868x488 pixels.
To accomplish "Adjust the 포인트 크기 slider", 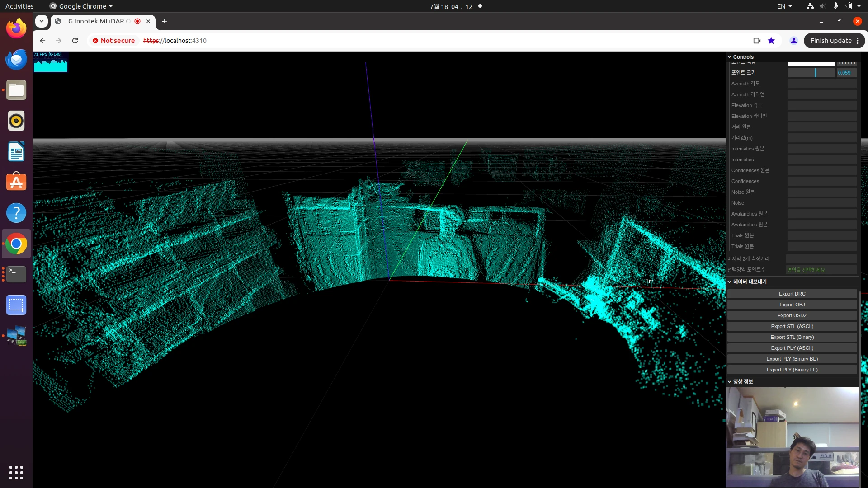I will [811, 73].
